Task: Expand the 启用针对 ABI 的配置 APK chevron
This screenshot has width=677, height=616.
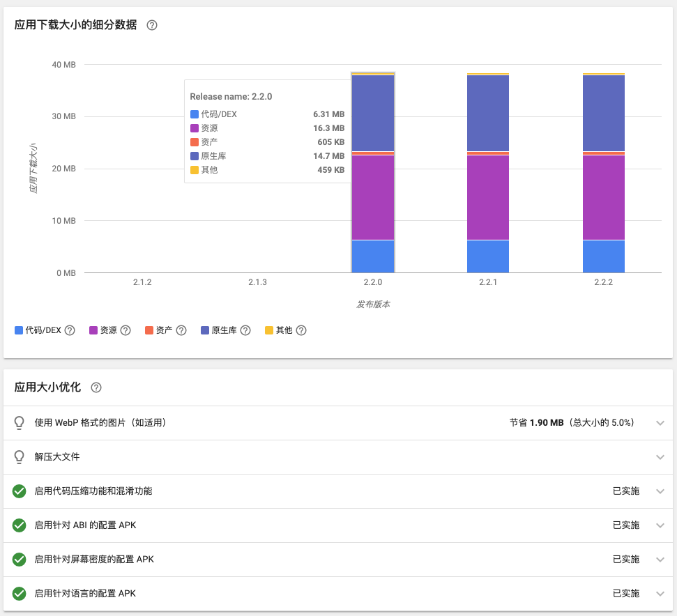Action: [x=660, y=525]
